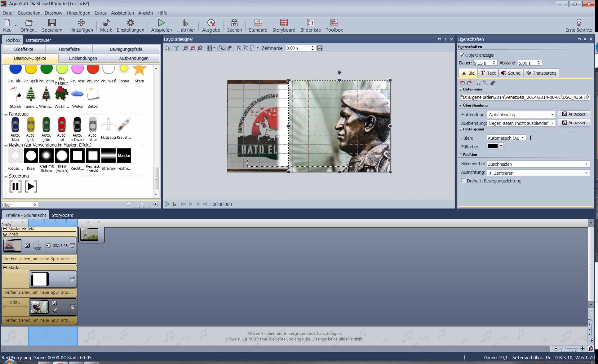Expand the Ausrichtung Zentrieren dropdown

pos(586,173)
